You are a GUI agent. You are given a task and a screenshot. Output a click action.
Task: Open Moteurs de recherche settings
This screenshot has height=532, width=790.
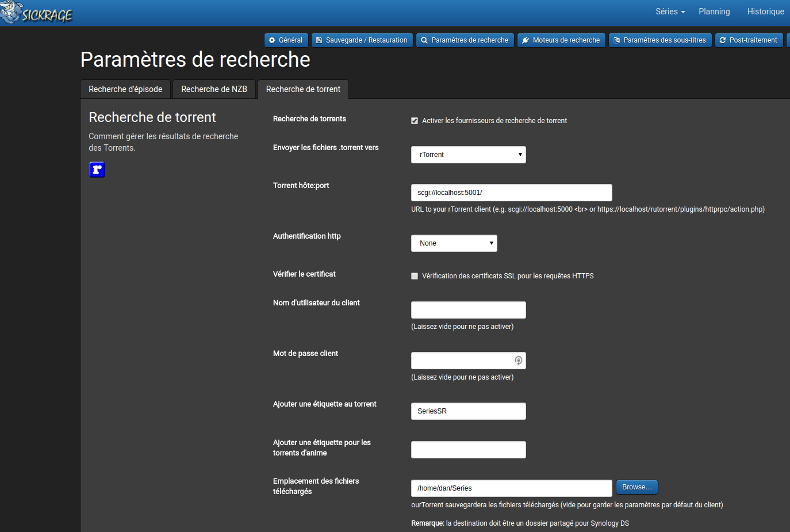point(561,40)
